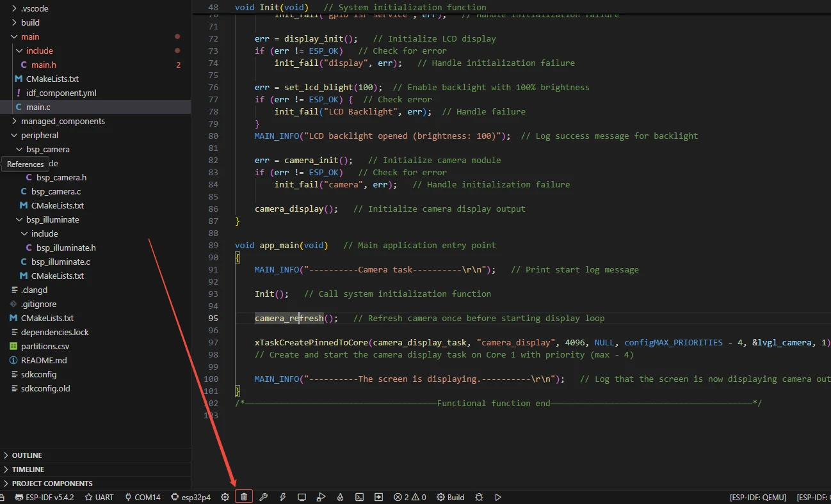831x504 pixels.
Task: Select the UART flash method in status bar
Action: coord(99,497)
